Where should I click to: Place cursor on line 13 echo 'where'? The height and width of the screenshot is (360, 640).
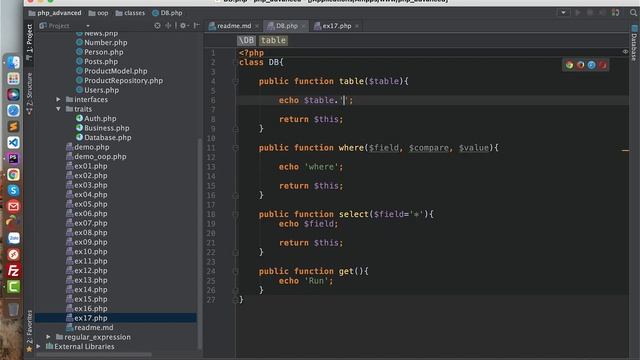tap(311, 167)
